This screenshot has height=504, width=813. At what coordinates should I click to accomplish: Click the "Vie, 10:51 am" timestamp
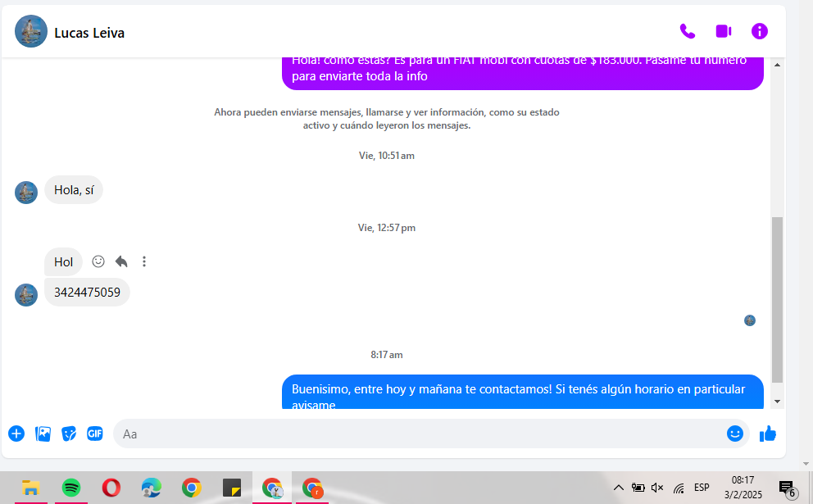[x=387, y=156]
